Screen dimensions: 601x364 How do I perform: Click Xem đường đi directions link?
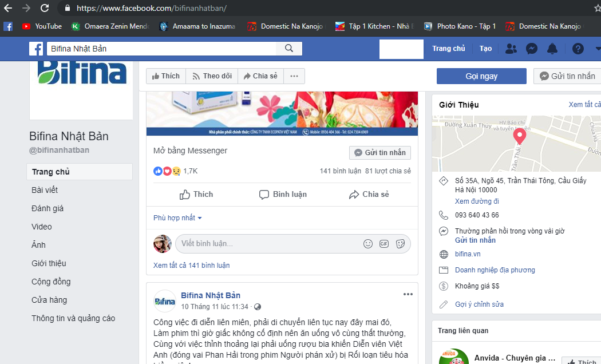point(477,201)
